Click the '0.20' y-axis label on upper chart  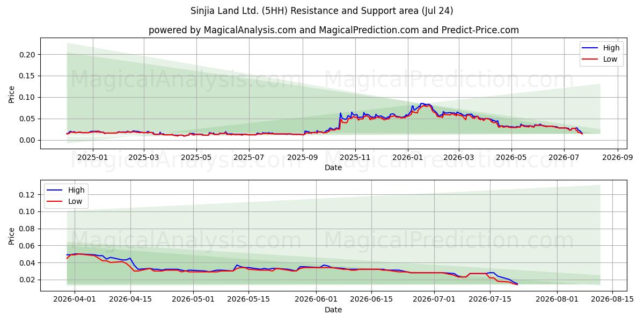tap(27, 55)
